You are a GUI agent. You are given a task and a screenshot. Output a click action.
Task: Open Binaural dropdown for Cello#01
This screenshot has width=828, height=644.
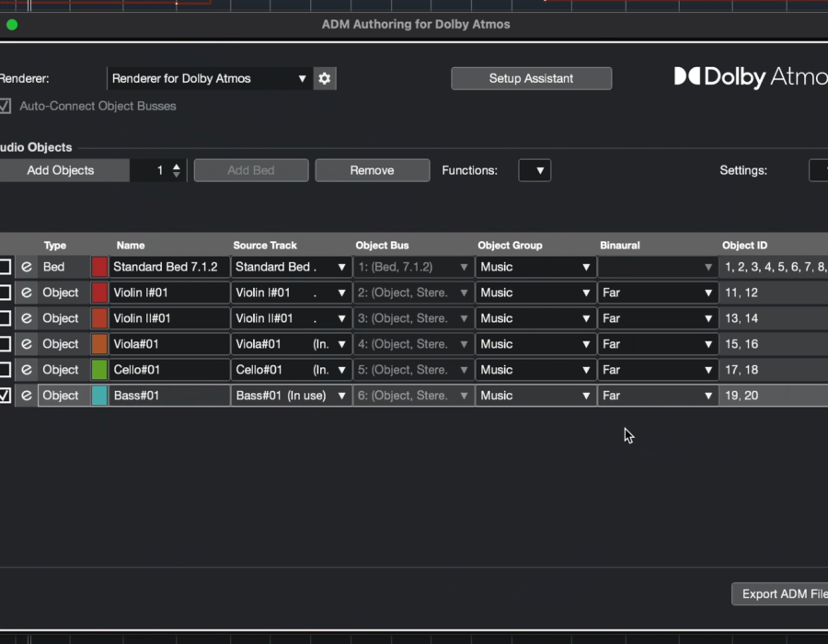click(x=658, y=370)
